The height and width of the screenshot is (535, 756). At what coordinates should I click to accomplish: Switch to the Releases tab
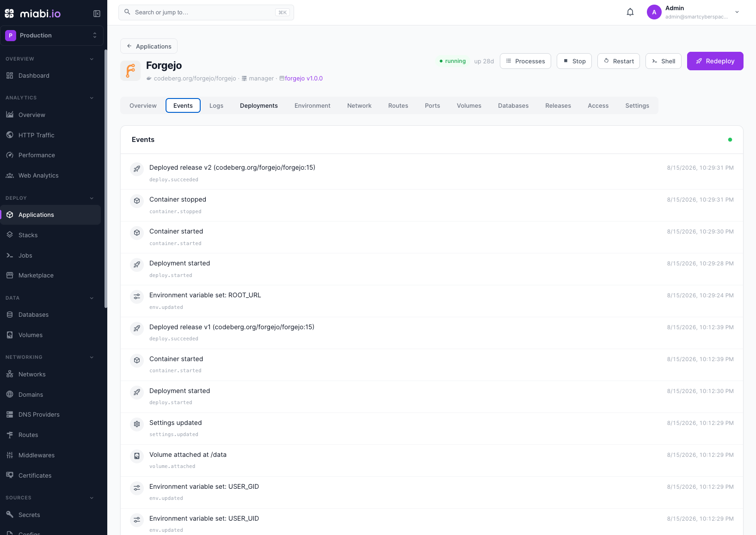tap(558, 105)
